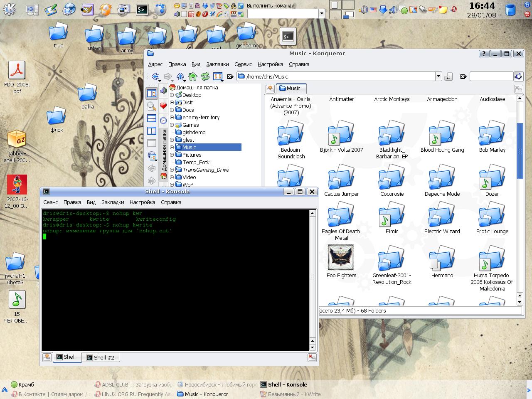Click the Konqueror view scroll up arrow

click(x=520, y=99)
